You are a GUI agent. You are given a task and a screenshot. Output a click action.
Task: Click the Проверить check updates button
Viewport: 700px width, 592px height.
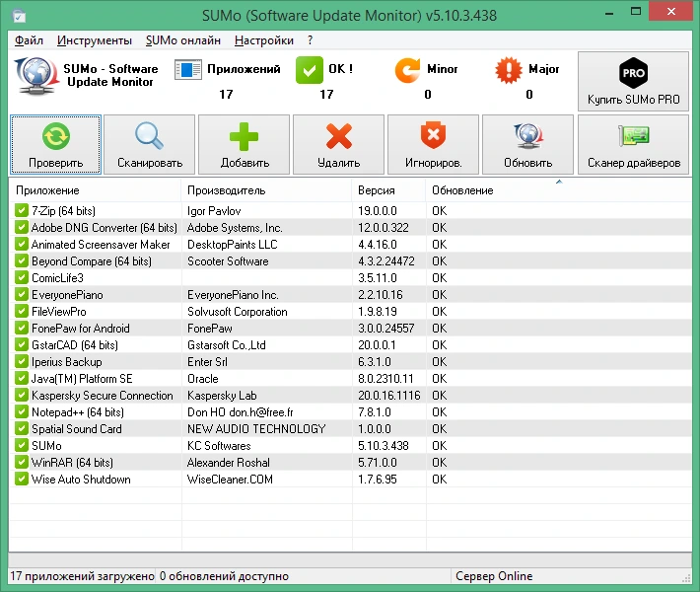[x=56, y=144]
